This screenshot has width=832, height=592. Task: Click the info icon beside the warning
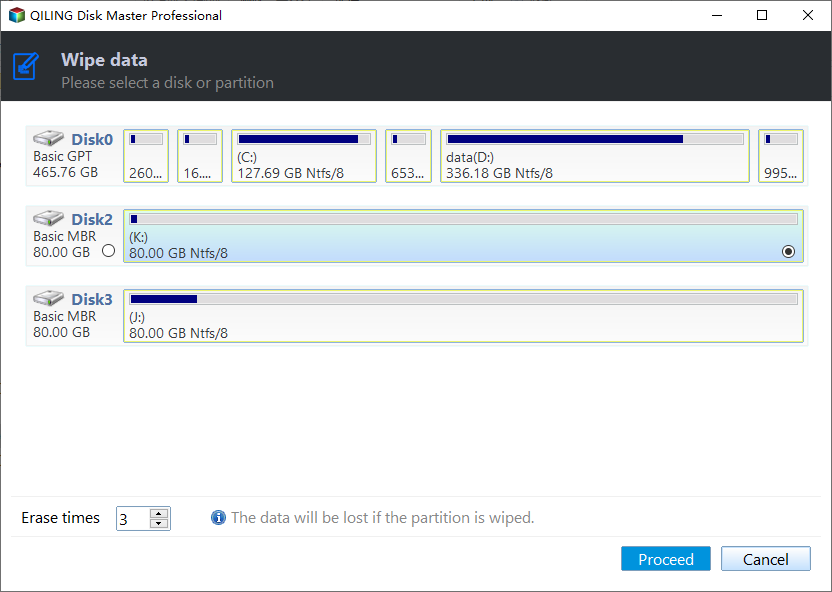pyautogui.click(x=218, y=517)
